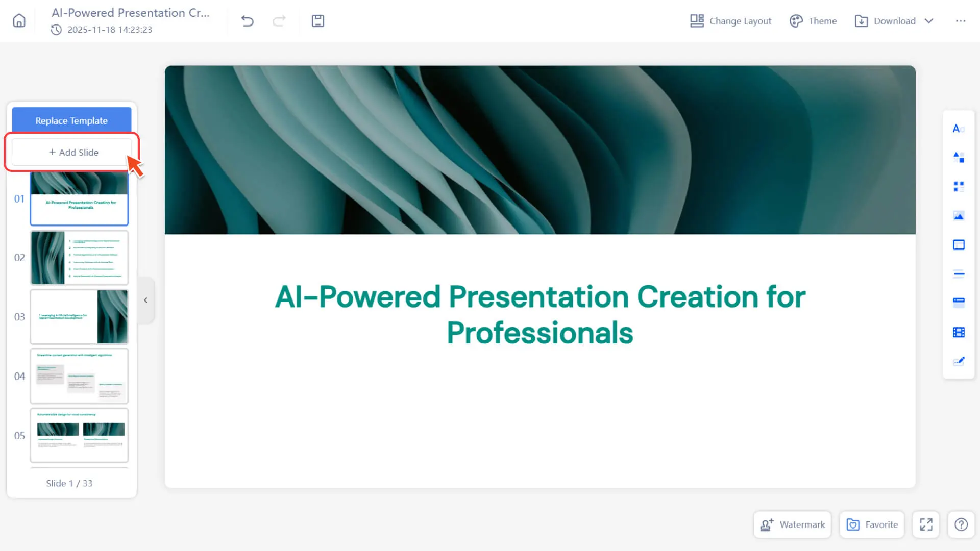
Task: Select the pen annotation icon
Action: click(x=959, y=361)
